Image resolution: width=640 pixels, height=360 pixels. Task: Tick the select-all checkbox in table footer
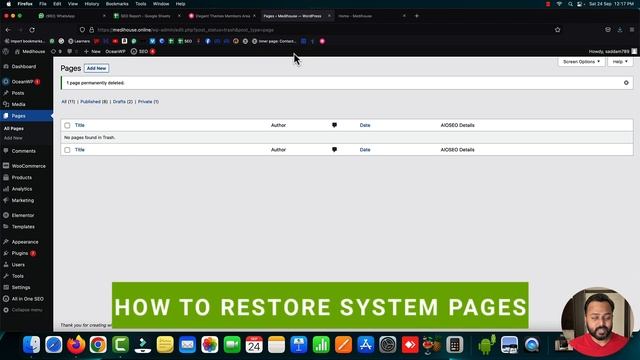tap(67, 150)
